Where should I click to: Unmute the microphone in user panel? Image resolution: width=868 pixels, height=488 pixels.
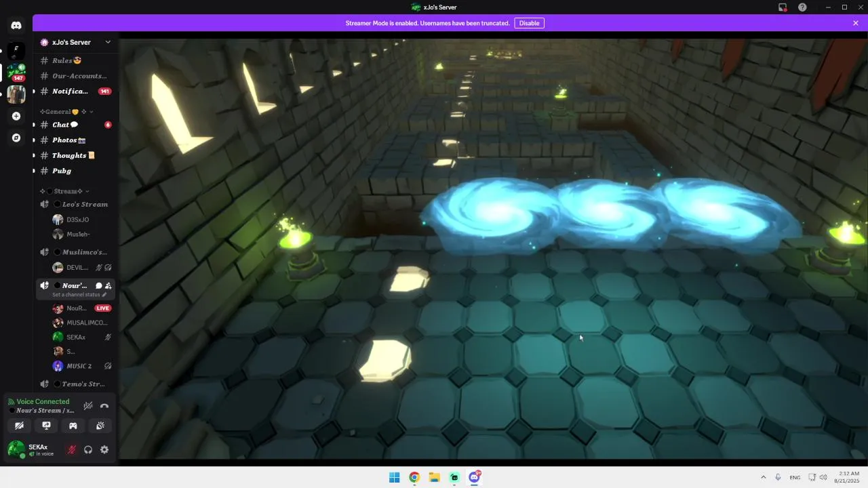pyautogui.click(x=71, y=449)
